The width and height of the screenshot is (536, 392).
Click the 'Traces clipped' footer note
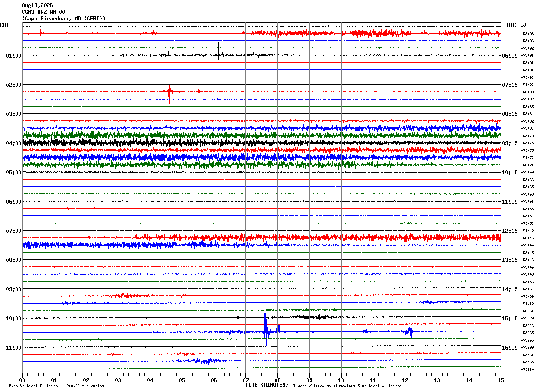pyautogui.click(x=348, y=386)
